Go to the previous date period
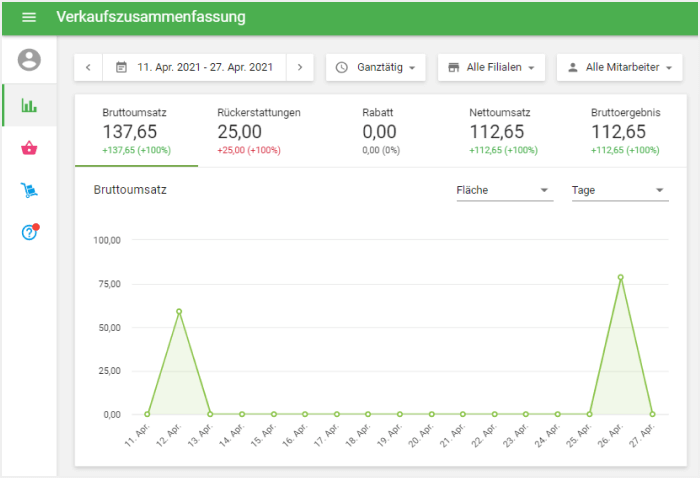The height and width of the screenshot is (478, 700). pyautogui.click(x=88, y=67)
